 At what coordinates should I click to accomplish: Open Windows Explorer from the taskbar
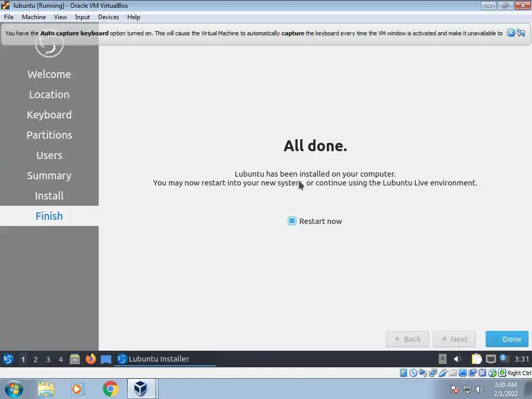coord(46,389)
